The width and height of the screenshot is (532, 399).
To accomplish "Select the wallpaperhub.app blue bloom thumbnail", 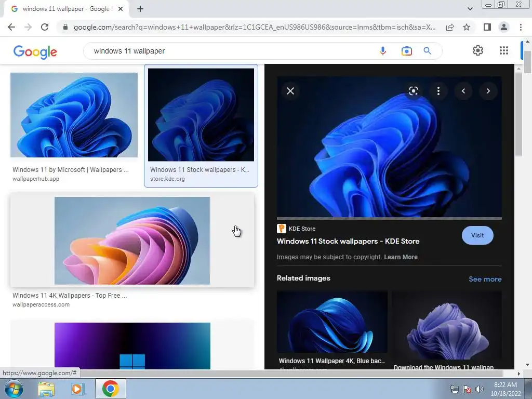I will coord(74,115).
